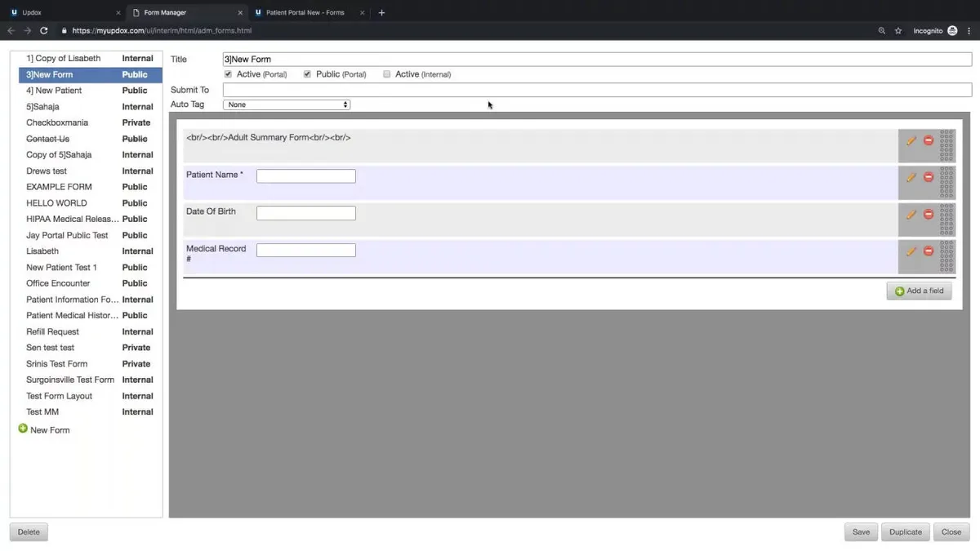Image resolution: width=980 pixels, height=551 pixels.
Task: Select form "Test Form Layout"
Action: [91, 396]
